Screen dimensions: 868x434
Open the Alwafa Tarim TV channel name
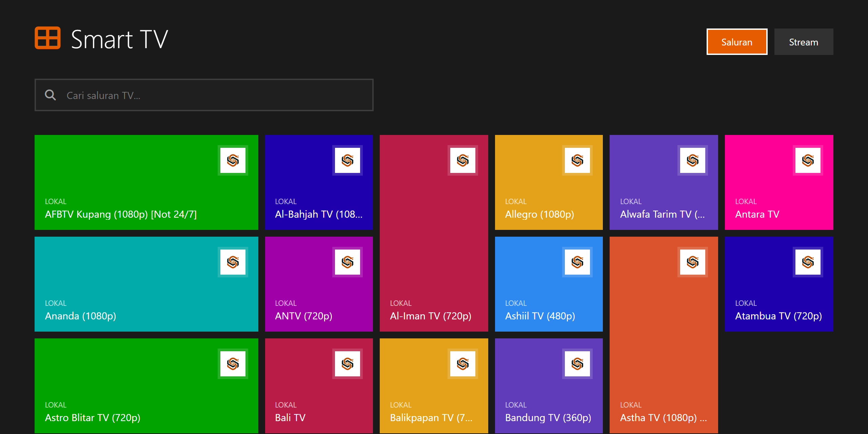[663, 214]
